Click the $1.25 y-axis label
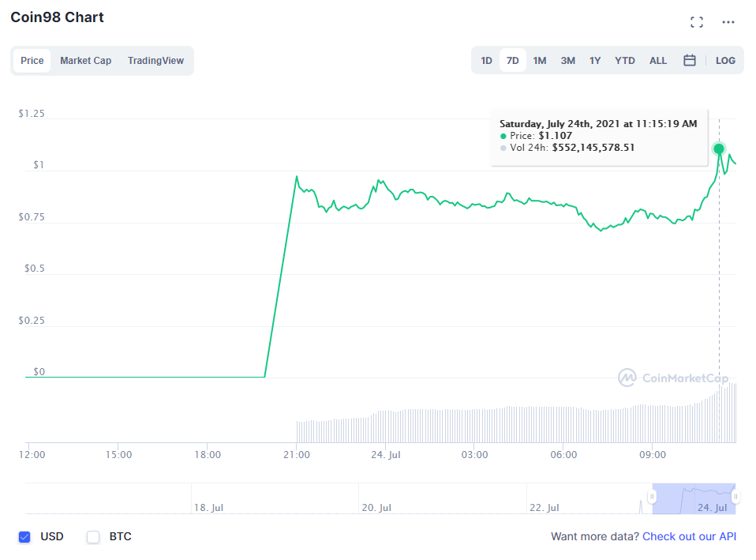This screenshot has width=756, height=560. click(32, 114)
